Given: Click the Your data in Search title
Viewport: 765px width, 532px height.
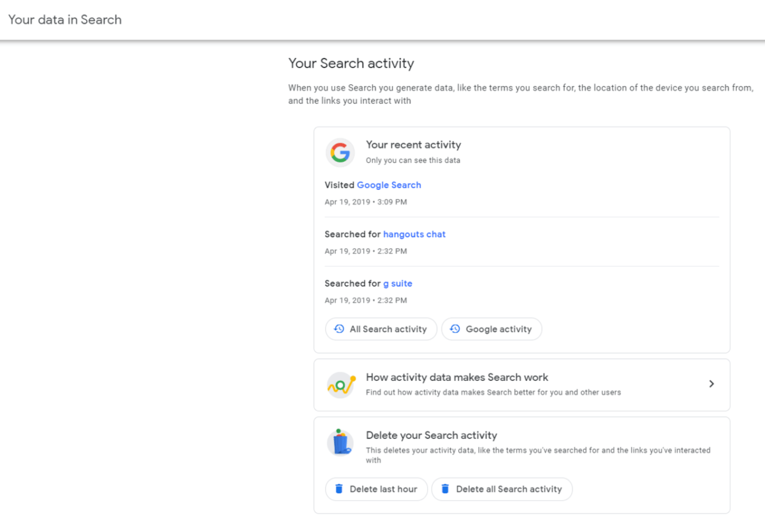Looking at the screenshot, I should 65,20.
